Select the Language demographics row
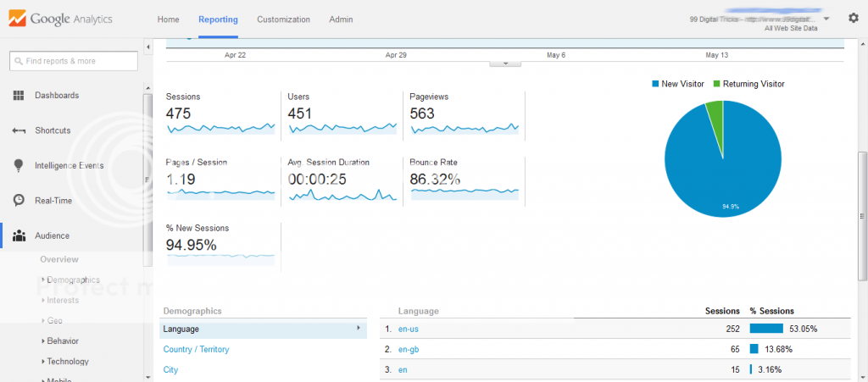Viewport: 868px width, 382px height. pos(263,329)
